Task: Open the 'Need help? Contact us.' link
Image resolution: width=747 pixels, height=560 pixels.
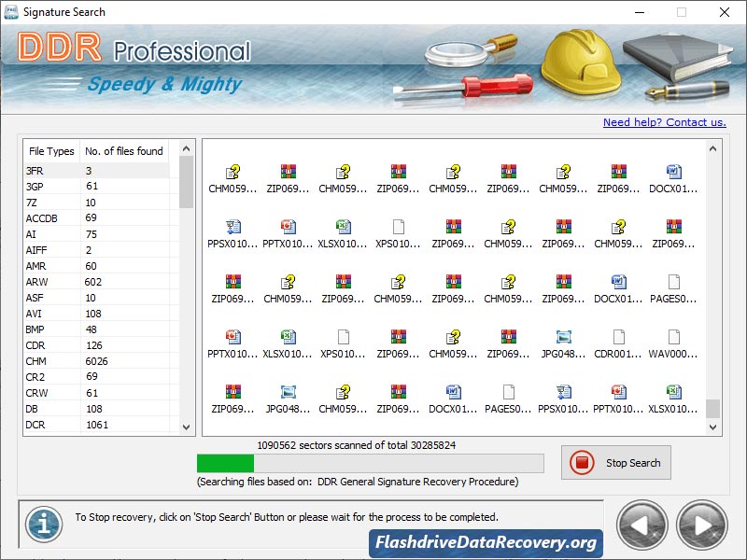Action: pos(665,122)
